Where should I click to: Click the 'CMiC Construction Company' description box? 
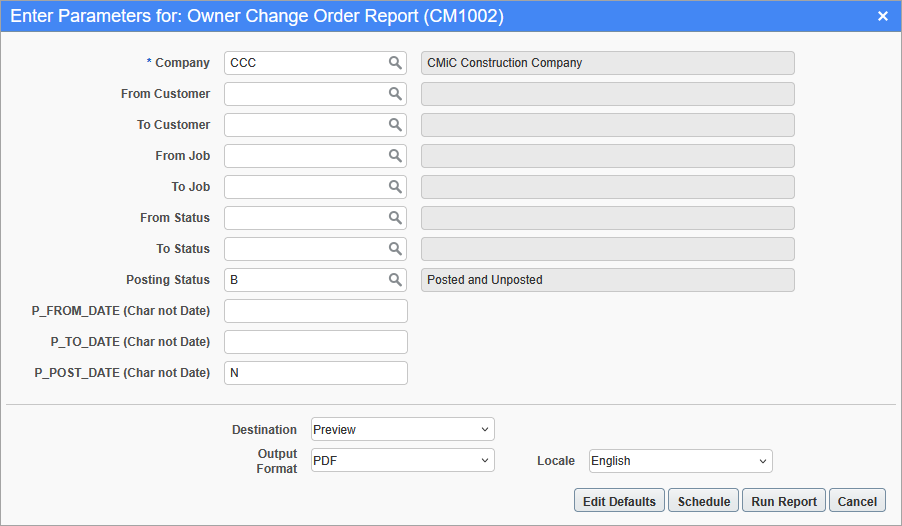click(607, 63)
